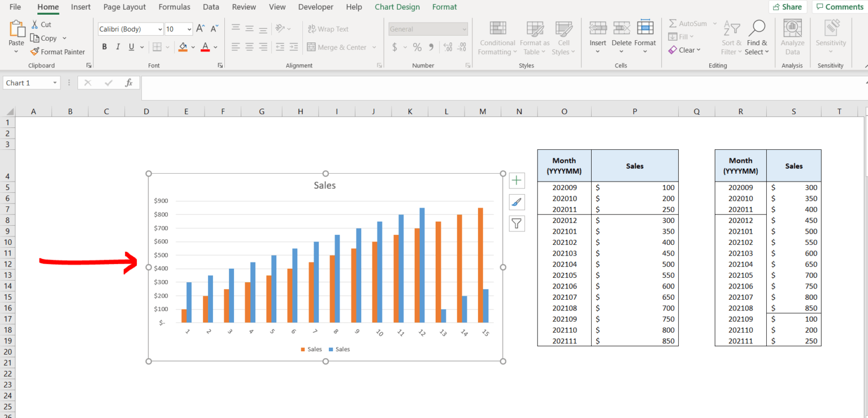Click the Chart Styles brush icon
The width and height of the screenshot is (868, 418).
pyautogui.click(x=517, y=201)
